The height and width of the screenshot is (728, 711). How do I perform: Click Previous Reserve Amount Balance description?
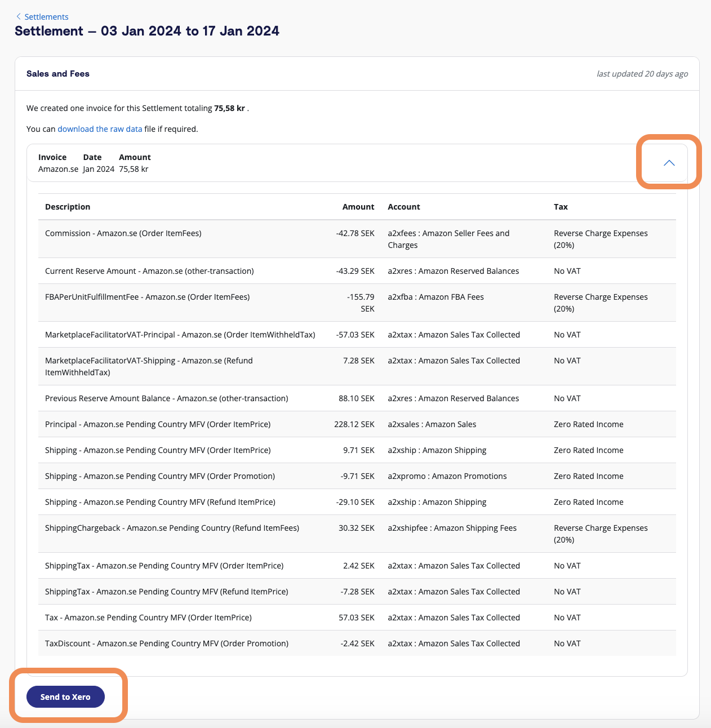(x=166, y=398)
